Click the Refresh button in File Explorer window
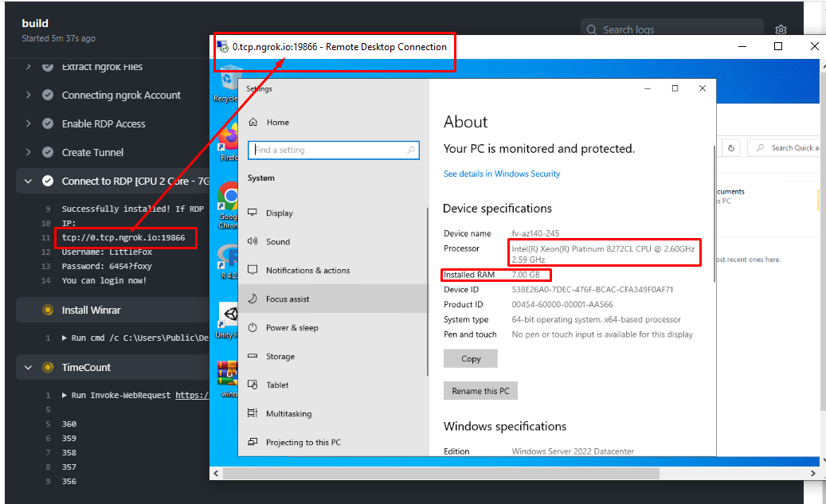Viewport: 826px width, 504px height. pyautogui.click(x=731, y=148)
